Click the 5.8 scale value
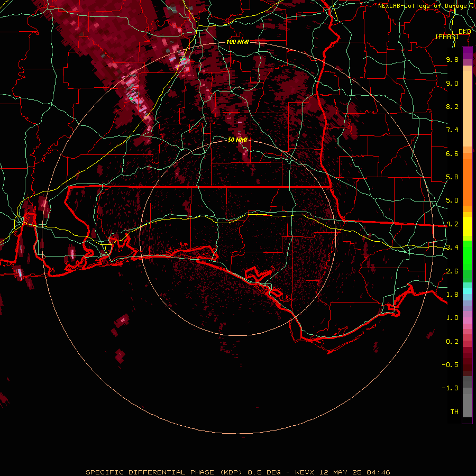This screenshot has height=476, width=476. click(x=452, y=177)
